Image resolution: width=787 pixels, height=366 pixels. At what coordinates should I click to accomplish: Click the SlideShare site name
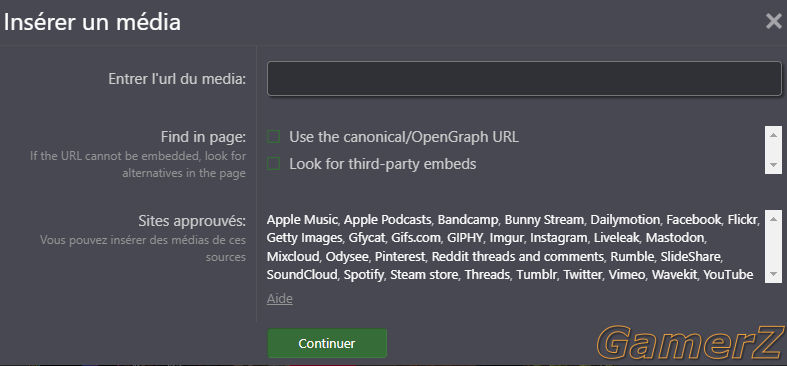pyautogui.click(x=691, y=257)
